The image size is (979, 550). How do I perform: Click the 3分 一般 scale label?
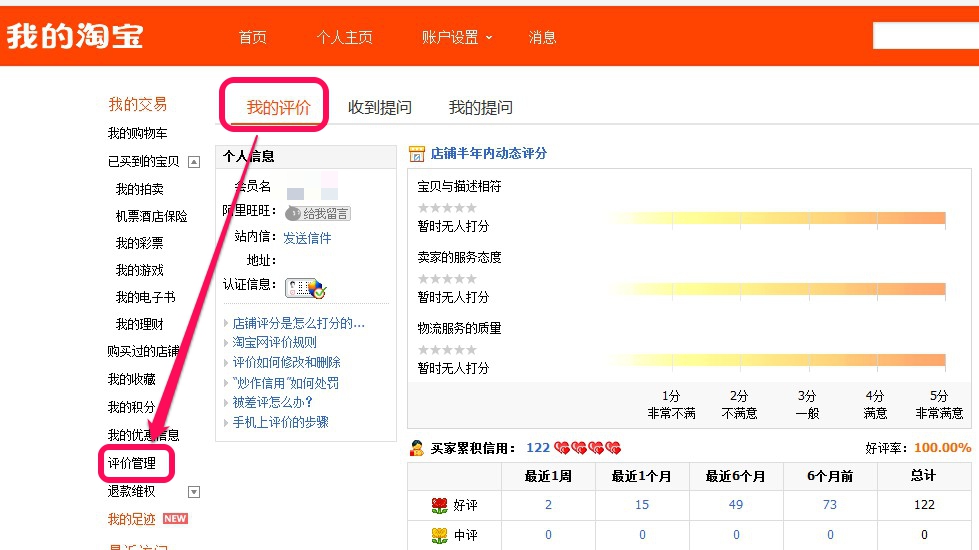[x=807, y=405]
